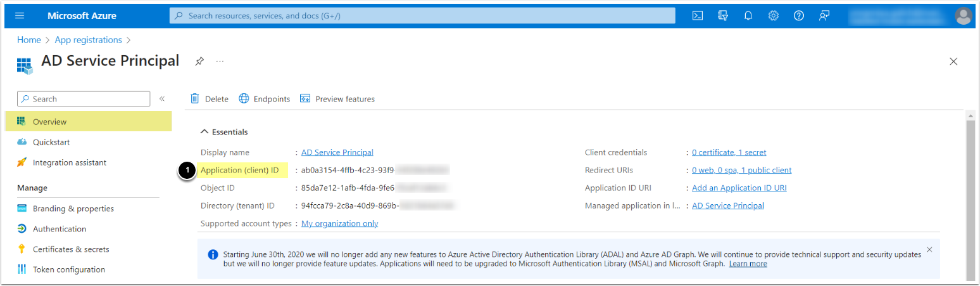This screenshot has height=286, width=980.
Task: Open the Endpoints toolbar button
Action: pyautogui.click(x=265, y=99)
